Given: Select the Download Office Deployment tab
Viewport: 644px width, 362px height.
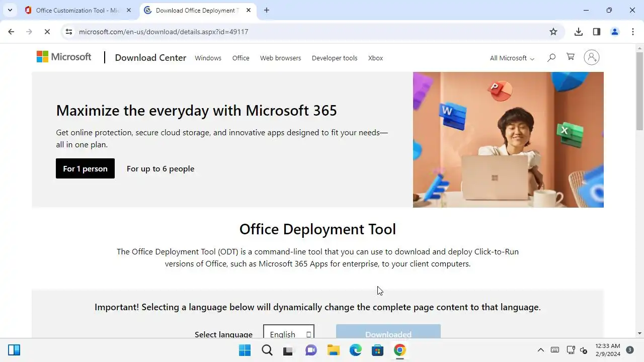Looking at the screenshot, I should click(x=198, y=10).
